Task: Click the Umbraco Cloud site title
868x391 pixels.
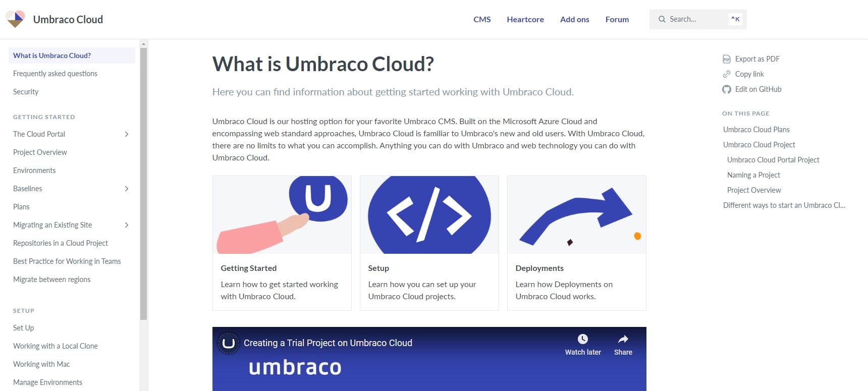Action: pyautogui.click(x=68, y=19)
